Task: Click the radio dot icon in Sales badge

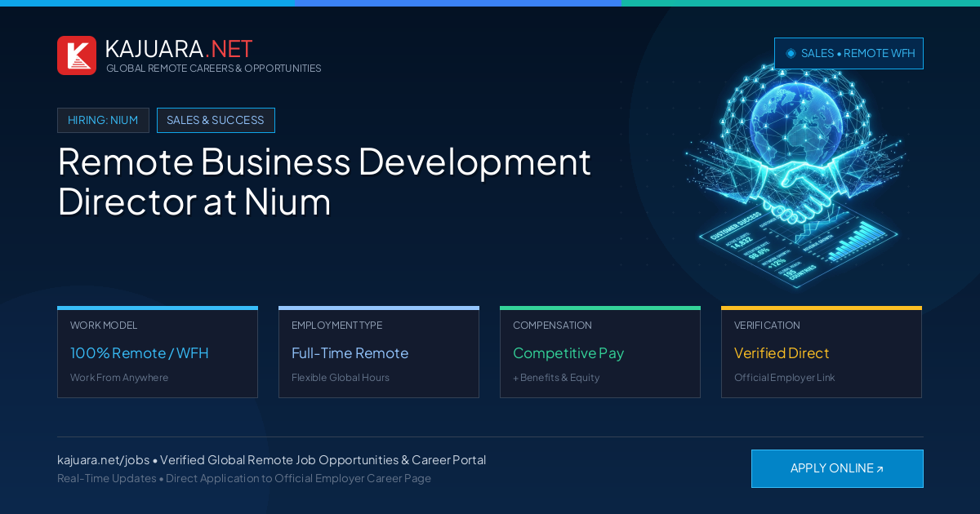Action: (x=791, y=53)
